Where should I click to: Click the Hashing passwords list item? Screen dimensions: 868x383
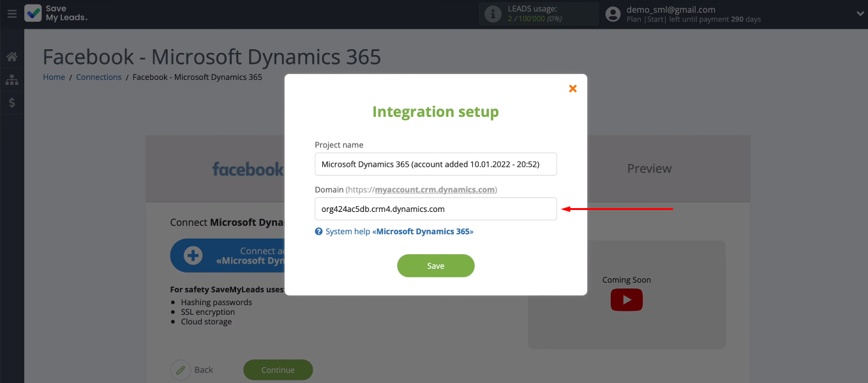(216, 303)
